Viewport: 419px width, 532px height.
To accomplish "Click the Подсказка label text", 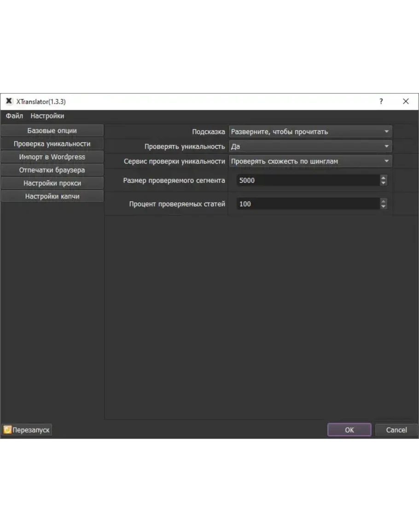I will (208, 132).
